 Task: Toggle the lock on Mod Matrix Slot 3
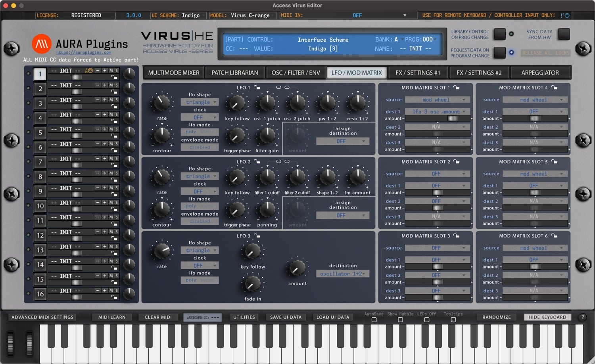(x=457, y=236)
